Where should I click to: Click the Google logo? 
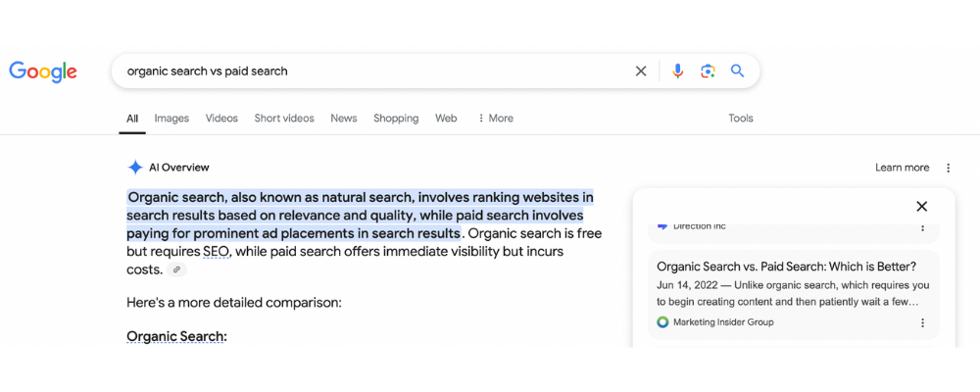click(x=43, y=72)
